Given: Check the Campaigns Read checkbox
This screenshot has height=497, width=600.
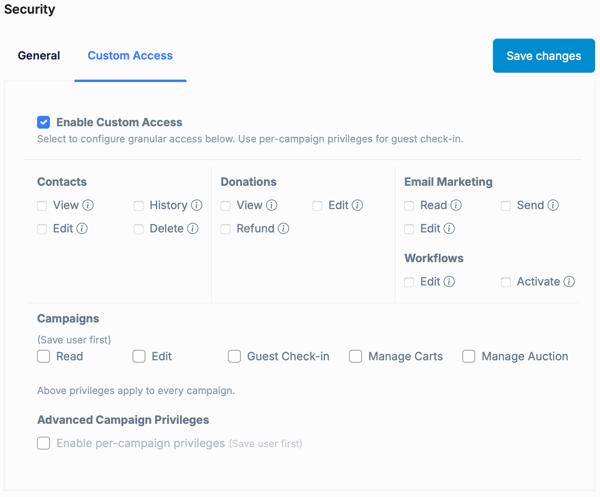Looking at the screenshot, I should pos(44,356).
